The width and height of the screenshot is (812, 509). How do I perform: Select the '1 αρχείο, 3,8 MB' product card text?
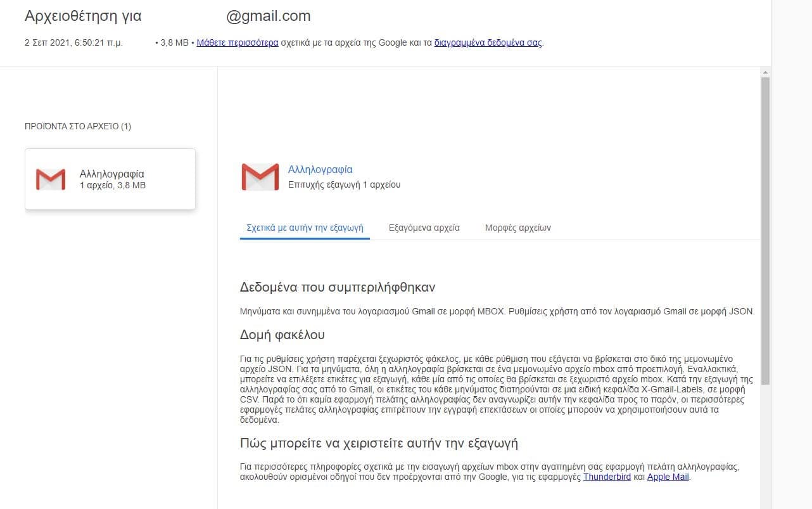113,186
